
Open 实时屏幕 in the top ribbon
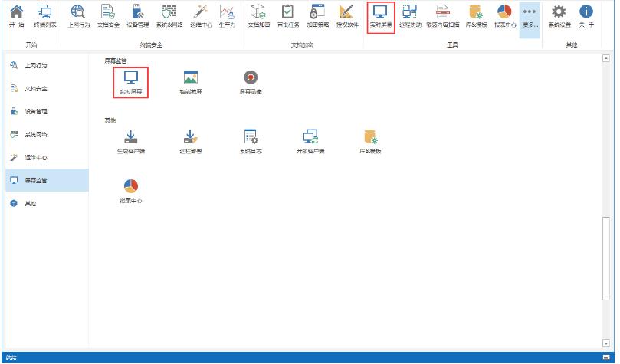pyautogui.click(x=380, y=17)
